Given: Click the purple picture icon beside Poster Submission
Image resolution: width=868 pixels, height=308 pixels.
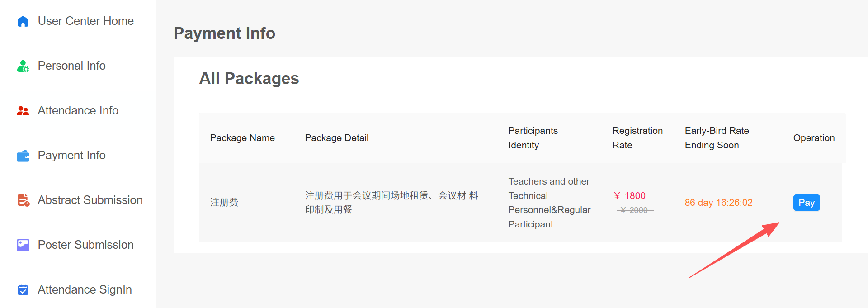Looking at the screenshot, I should 23,245.
